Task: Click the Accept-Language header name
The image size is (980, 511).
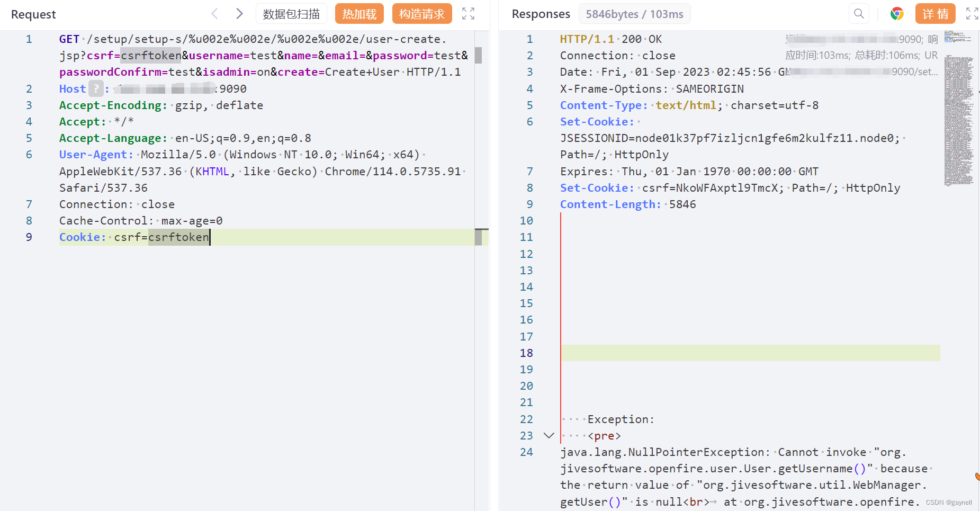Action: click(x=113, y=138)
